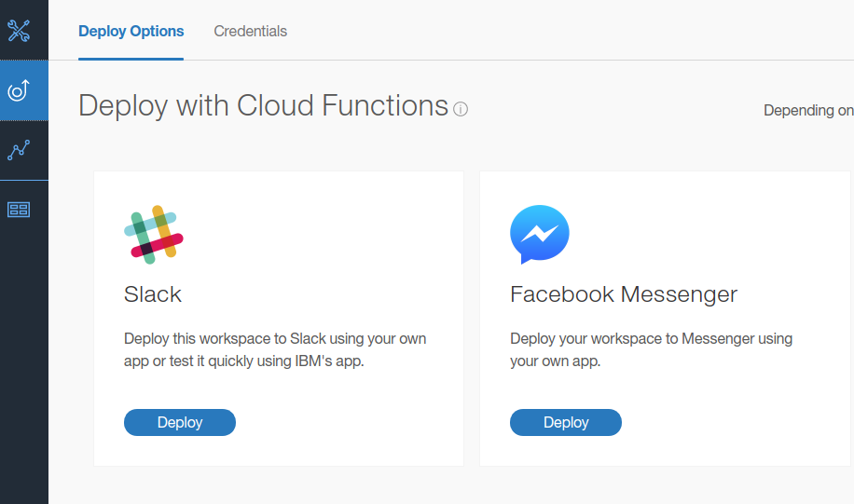The height and width of the screenshot is (504, 854).
Task: Deploy the workspace to Slack
Action: (x=180, y=422)
